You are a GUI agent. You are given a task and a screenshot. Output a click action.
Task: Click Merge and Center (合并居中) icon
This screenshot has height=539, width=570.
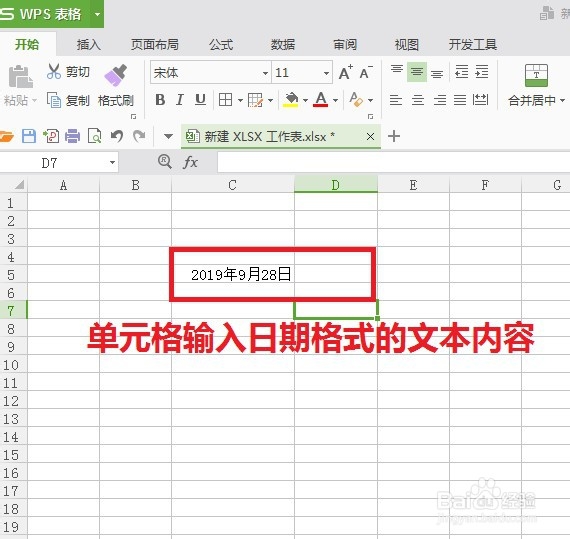tap(536, 75)
